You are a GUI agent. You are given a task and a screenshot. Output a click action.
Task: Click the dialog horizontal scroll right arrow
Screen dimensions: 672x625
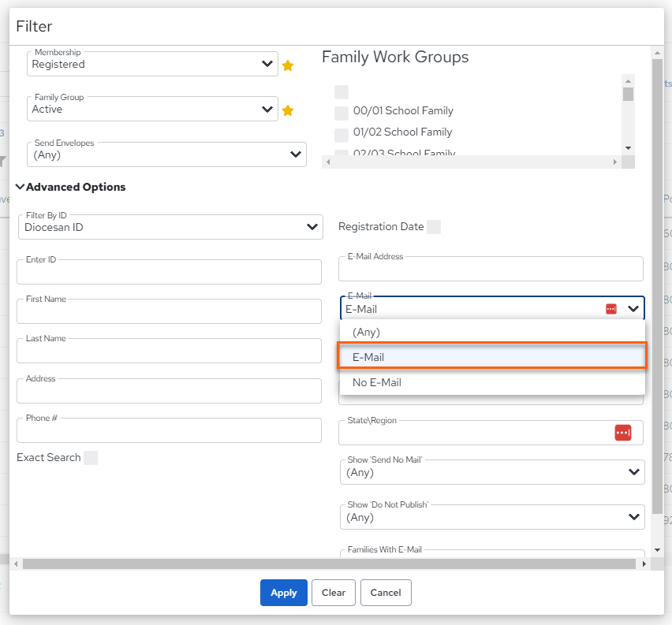(644, 564)
